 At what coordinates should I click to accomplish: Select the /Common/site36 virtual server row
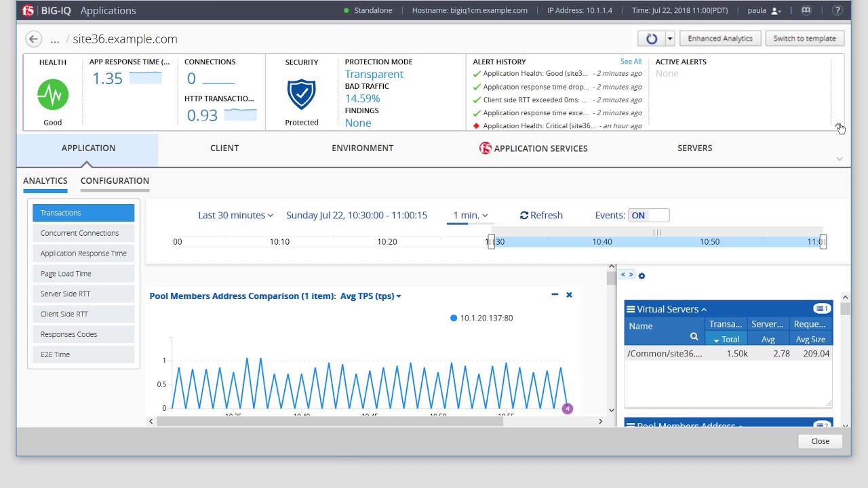click(x=728, y=354)
